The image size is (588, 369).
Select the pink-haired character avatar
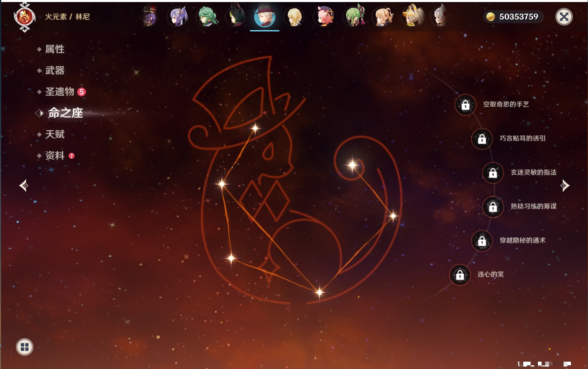(325, 17)
